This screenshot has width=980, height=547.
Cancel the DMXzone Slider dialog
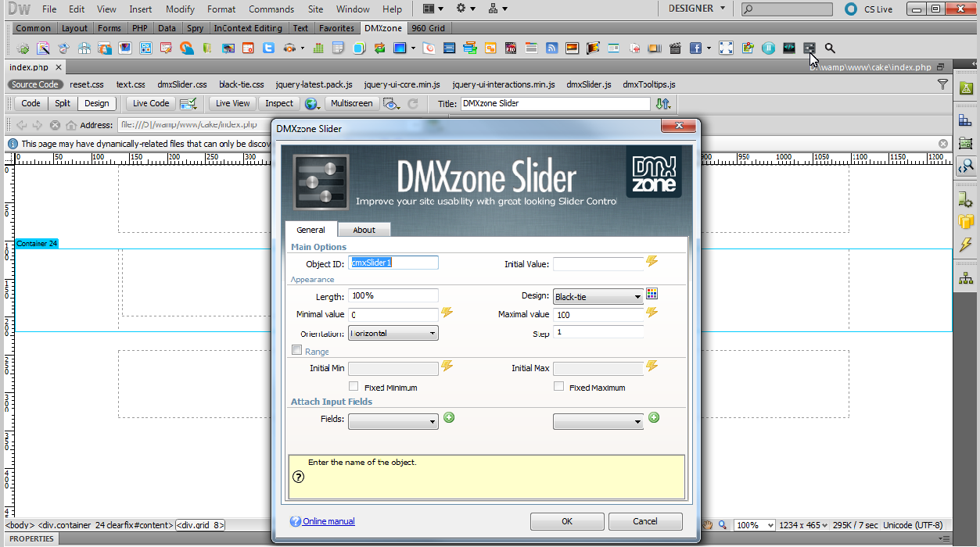pos(645,521)
